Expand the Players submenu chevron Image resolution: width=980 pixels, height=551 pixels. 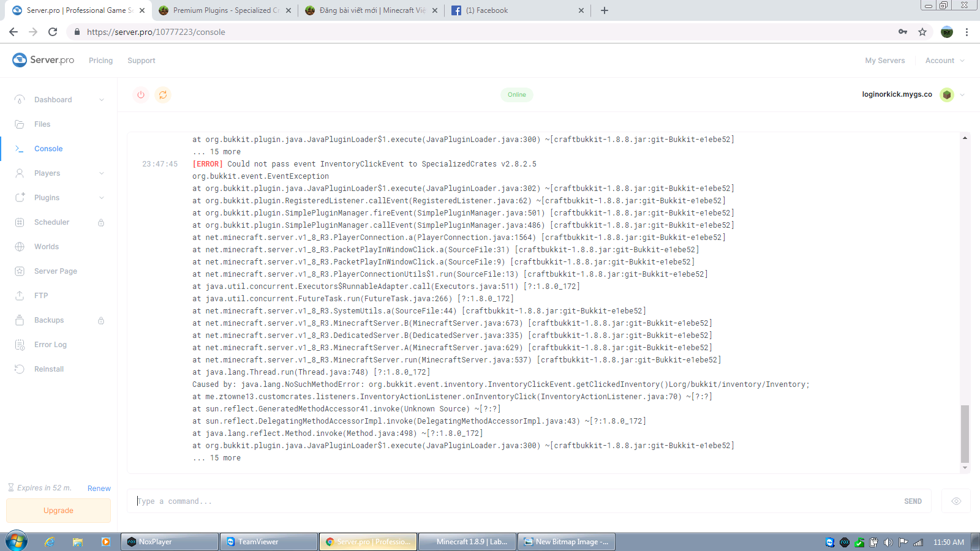102,173
